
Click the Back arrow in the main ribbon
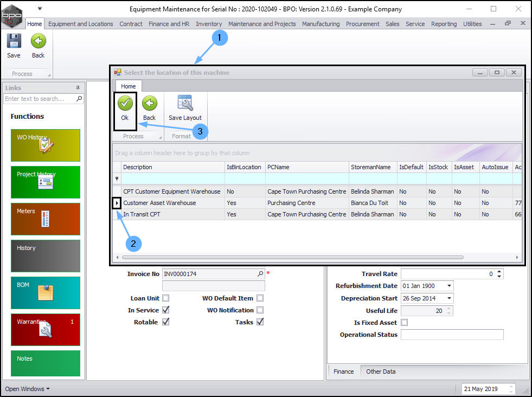click(38, 41)
